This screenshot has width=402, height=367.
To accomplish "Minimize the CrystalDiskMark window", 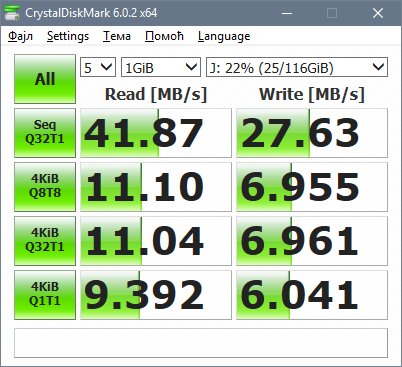I will [287, 13].
